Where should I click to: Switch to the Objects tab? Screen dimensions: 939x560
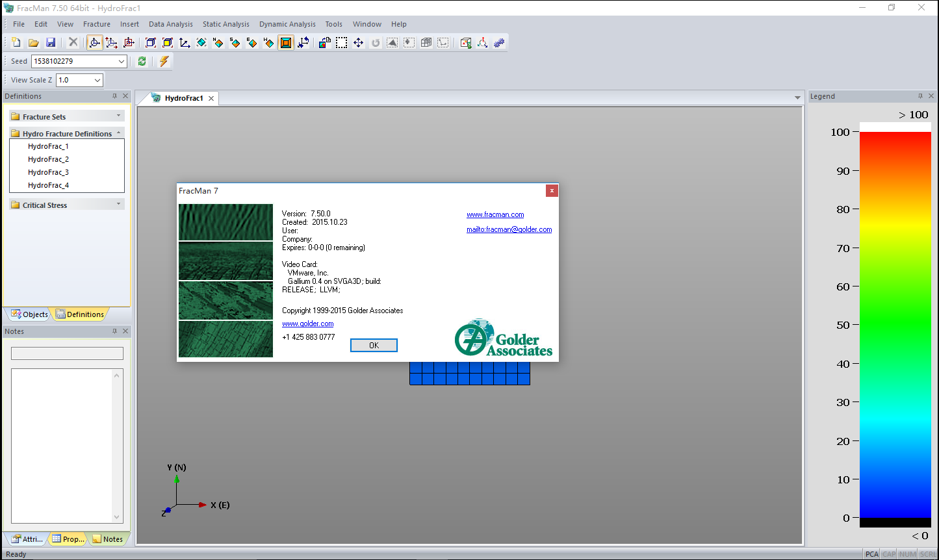click(x=29, y=314)
